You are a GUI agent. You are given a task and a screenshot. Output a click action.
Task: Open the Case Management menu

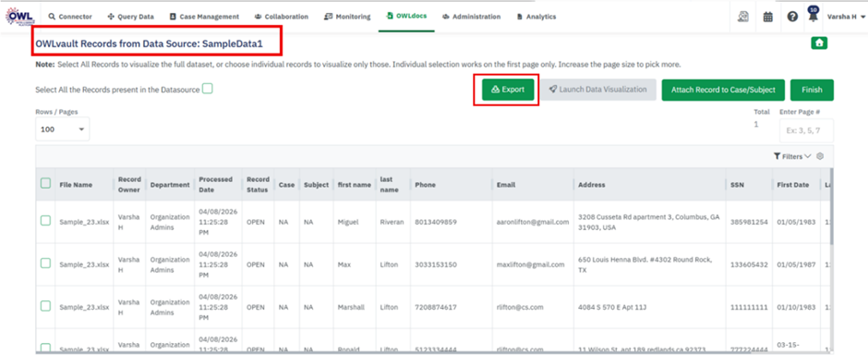[204, 17]
